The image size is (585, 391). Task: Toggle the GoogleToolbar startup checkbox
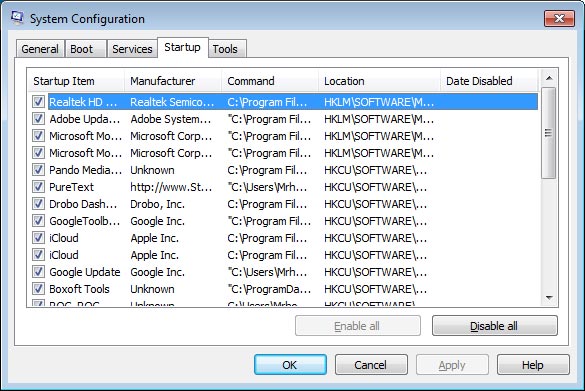[38, 220]
